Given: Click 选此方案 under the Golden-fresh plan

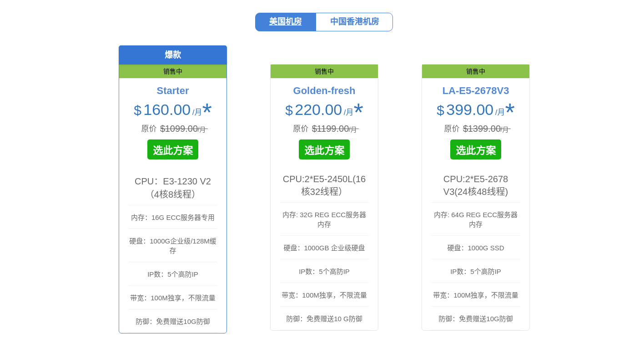Looking at the screenshot, I should click(x=324, y=149).
